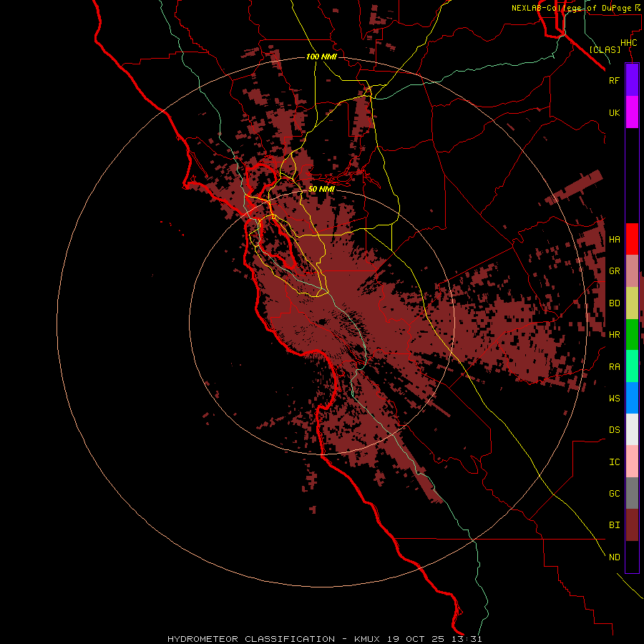Screen dimensions: 644x644
Task: Click the HA red legend swatch
Action: point(632,239)
